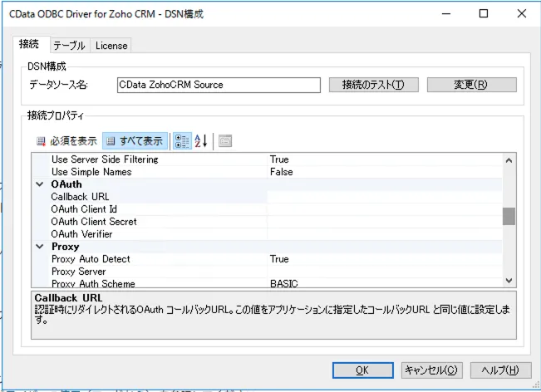The width and height of the screenshot is (541, 392).
Task: Click the categorized view icon in toolbar
Action: pyautogui.click(x=183, y=141)
